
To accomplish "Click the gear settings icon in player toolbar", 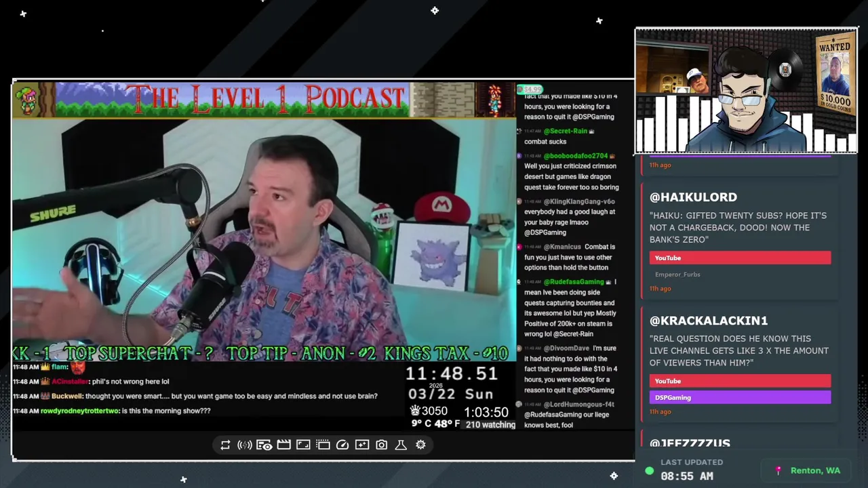I will [x=420, y=445].
